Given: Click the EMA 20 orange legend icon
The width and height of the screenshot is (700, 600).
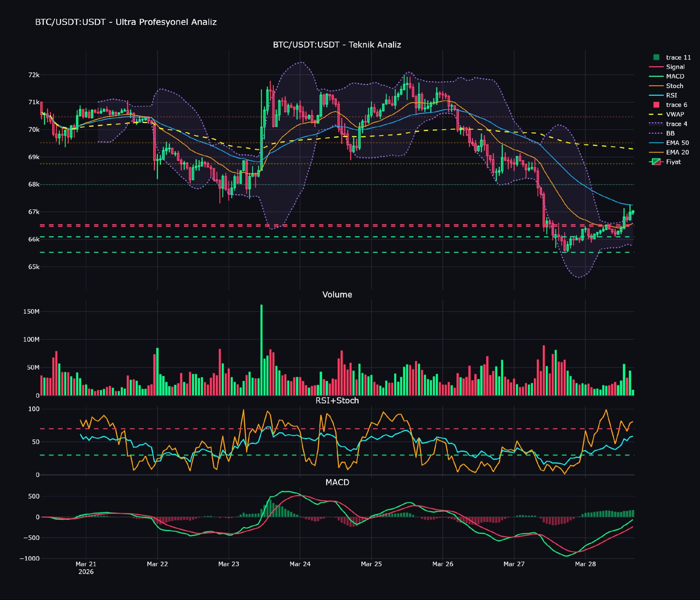Looking at the screenshot, I should 656,152.
